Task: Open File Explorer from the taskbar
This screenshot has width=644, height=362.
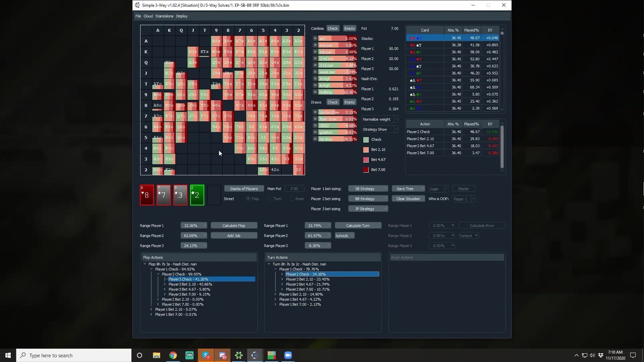Action: coord(156,355)
